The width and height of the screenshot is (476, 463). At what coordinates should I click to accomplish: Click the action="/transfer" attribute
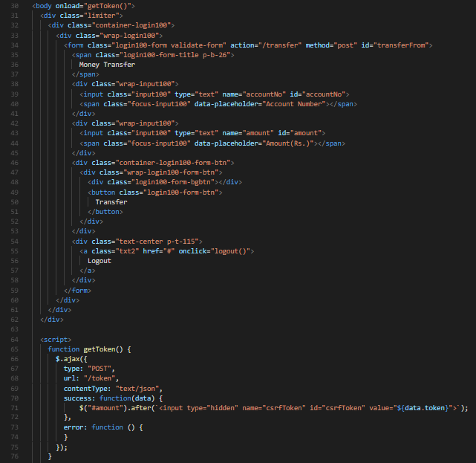coord(266,45)
